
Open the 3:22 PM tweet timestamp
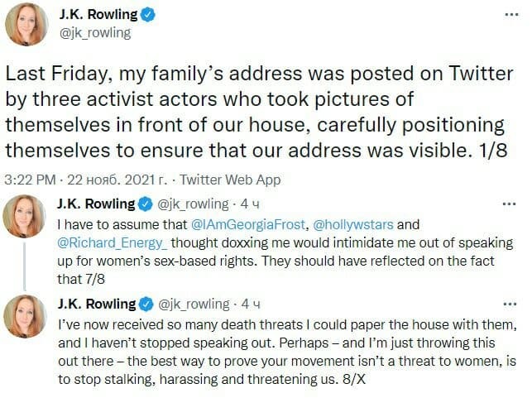tap(31, 179)
